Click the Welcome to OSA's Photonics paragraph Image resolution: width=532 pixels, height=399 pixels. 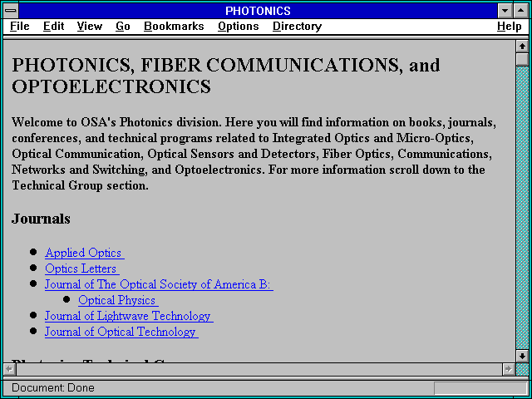[x=254, y=154]
